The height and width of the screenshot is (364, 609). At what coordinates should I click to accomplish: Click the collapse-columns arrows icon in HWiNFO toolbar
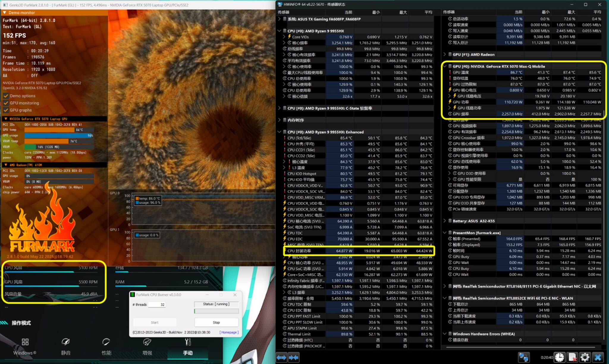coord(294,357)
